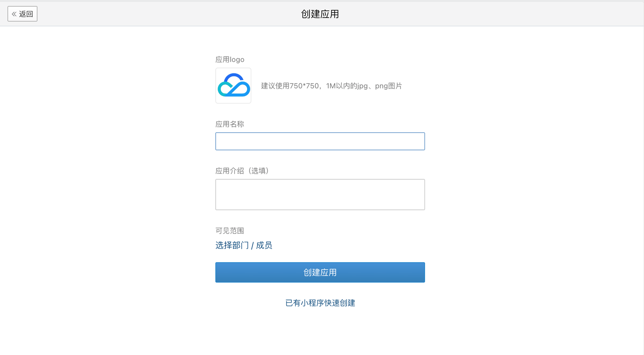
Task: Click the logo size hint text 建议使用750*750
Action: 290,86
